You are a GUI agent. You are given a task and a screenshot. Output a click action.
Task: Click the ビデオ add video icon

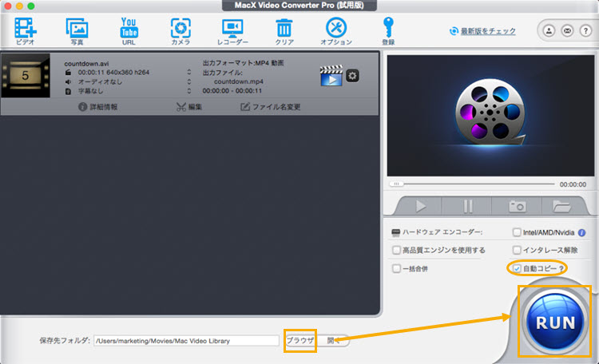pyautogui.click(x=26, y=31)
